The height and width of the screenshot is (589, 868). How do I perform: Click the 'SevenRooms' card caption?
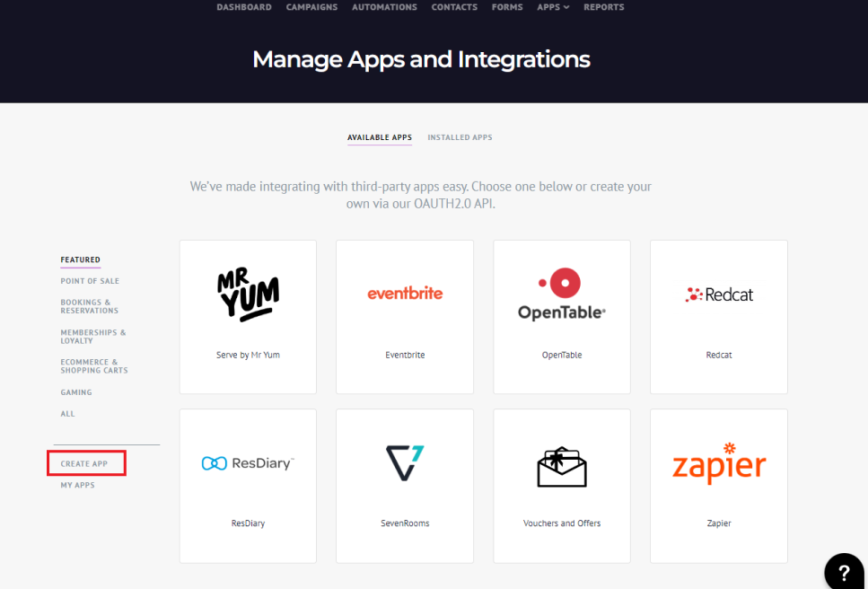click(405, 523)
